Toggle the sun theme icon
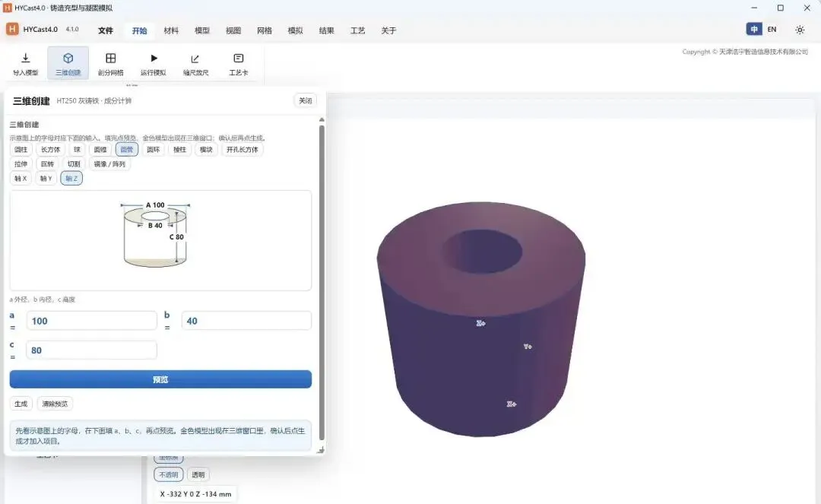 click(800, 30)
